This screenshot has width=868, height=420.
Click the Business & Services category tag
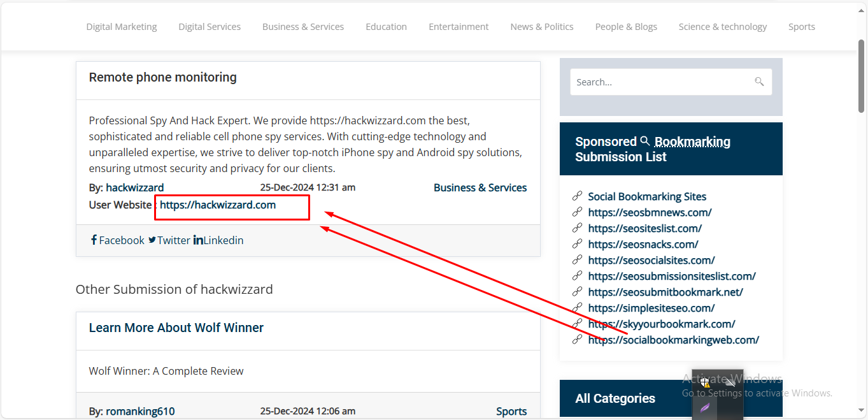click(x=480, y=187)
